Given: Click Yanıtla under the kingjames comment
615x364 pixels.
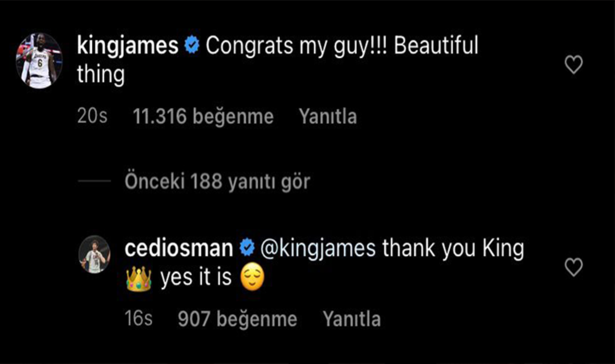Looking at the screenshot, I should click(328, 117).
